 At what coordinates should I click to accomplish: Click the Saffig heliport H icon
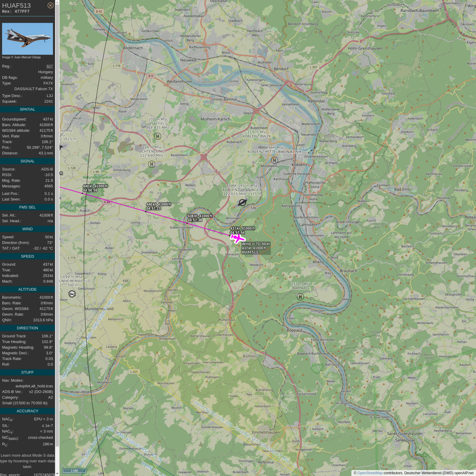click(x=158, y=136)
